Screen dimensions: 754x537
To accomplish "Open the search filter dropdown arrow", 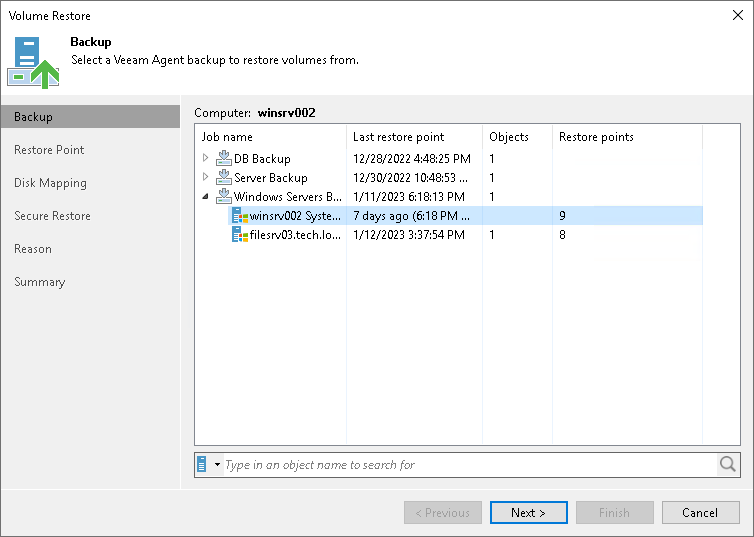I will click(217, 464).
